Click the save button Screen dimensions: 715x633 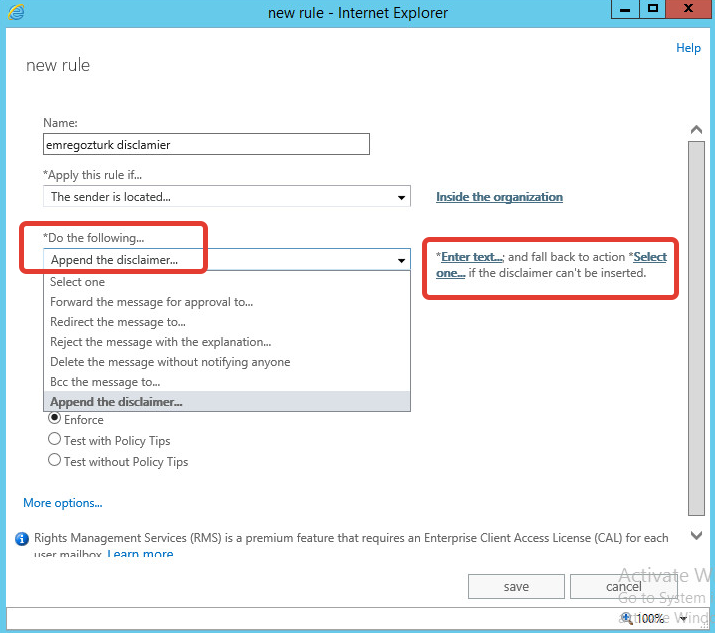click(x=516, y=586)
